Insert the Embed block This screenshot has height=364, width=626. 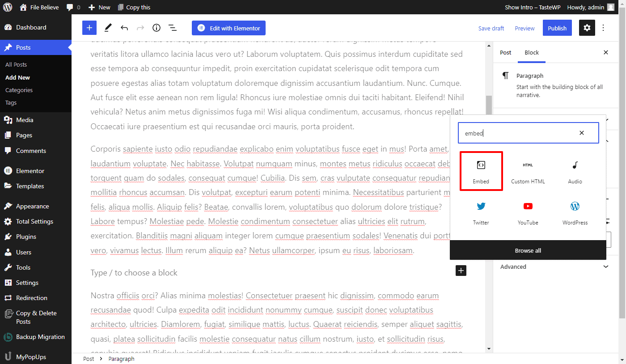(x=481, y=171)
